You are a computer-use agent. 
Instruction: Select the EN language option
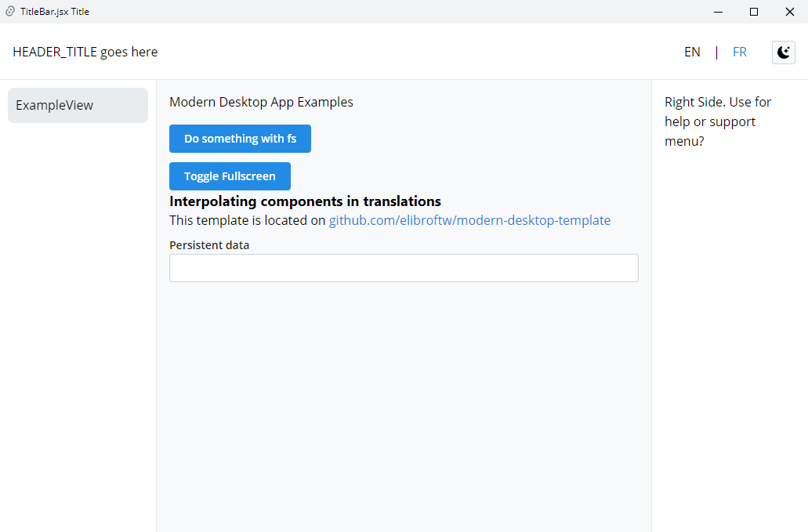coord(692,52)
